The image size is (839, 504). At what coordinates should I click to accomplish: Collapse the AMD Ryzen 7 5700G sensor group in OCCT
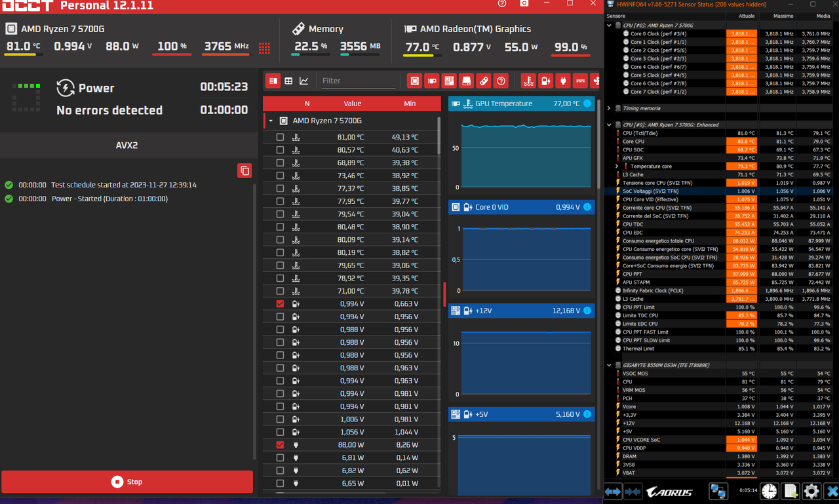tap(271, 121)
